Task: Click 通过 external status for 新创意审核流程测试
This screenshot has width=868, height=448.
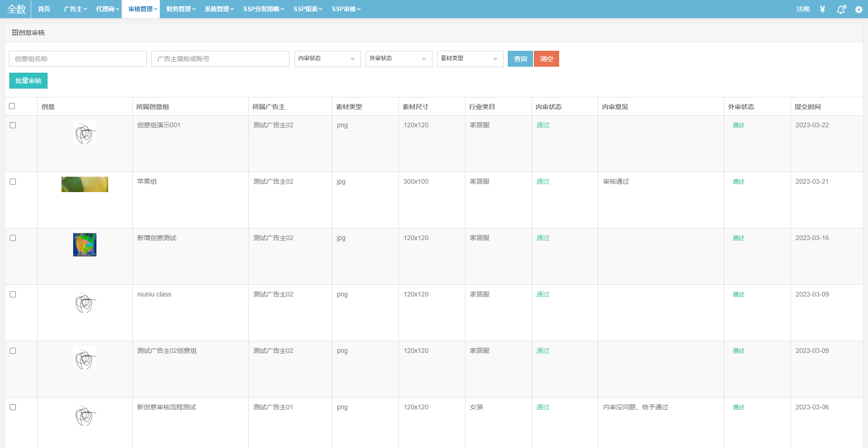Action: [x=738, y=407]
